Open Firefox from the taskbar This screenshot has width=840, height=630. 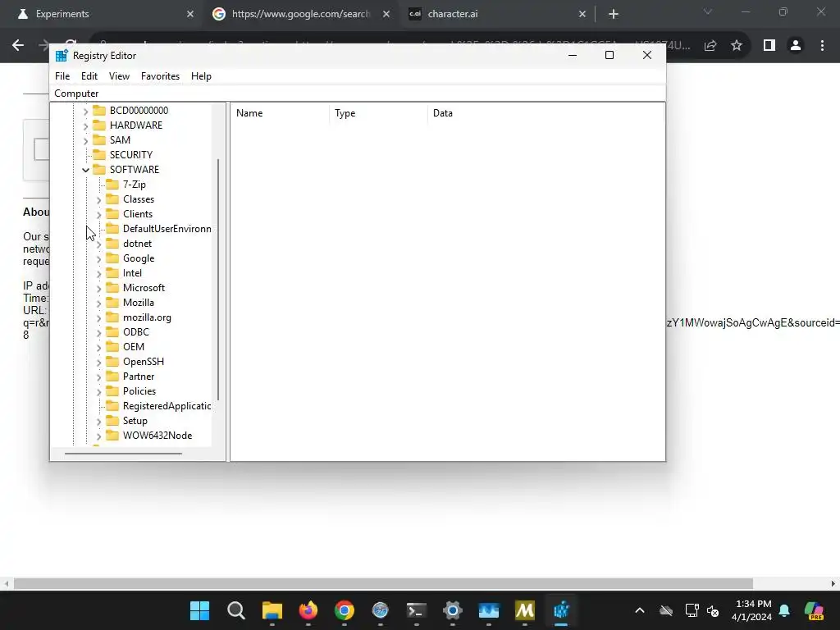(x=308, y=610)
